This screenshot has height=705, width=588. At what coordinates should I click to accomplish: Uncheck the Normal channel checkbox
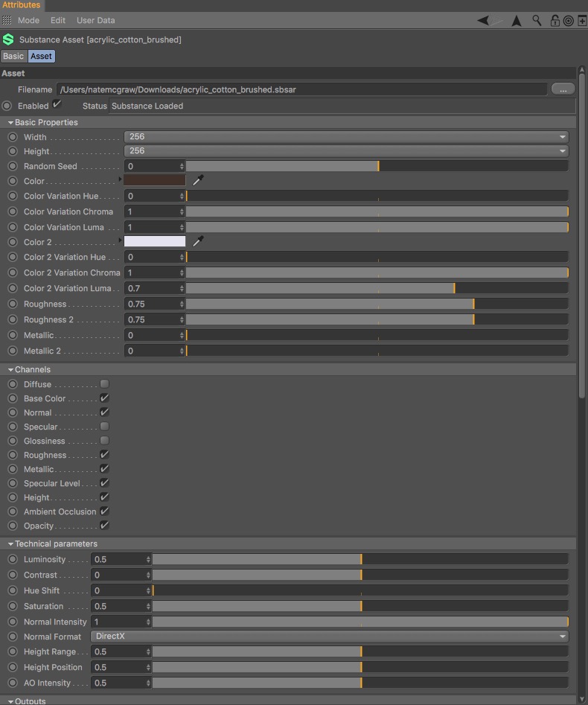pos(104,412)
